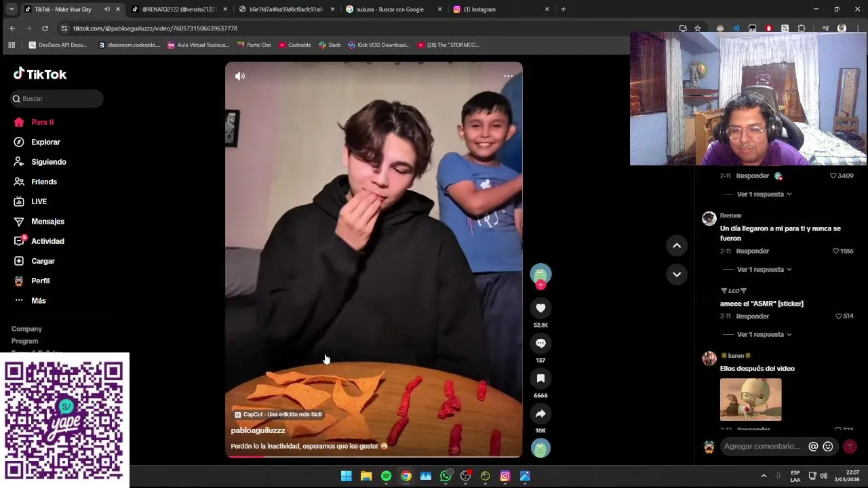
Task: Click the tiktok.com address bar
Action: (x=373, y=28)
